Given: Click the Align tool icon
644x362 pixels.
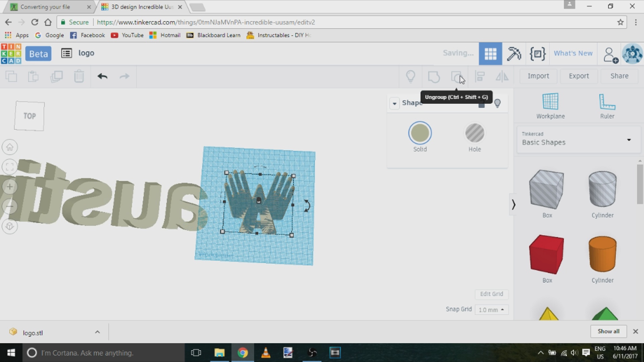Looking at the screenshot, I should click(x=480, y=77).
